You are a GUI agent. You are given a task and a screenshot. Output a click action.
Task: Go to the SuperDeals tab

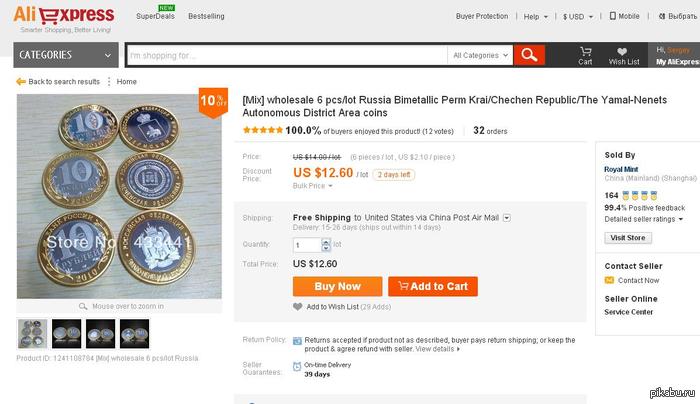(x=154, y=16)
